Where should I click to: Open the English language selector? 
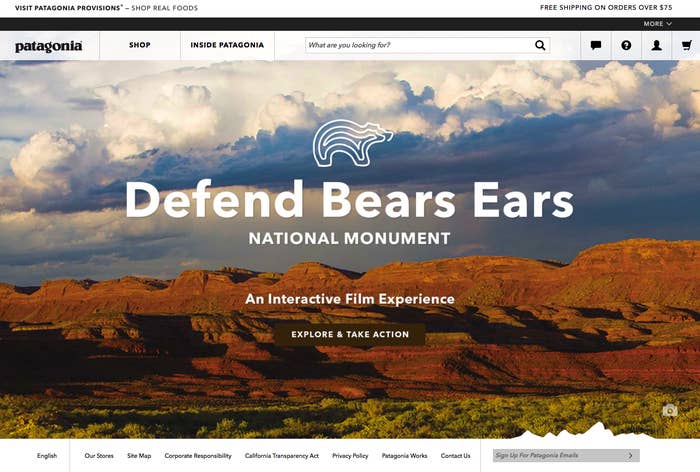(47, 455)
